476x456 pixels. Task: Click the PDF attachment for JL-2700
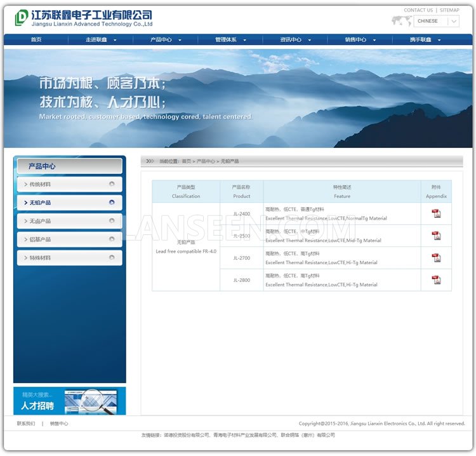coord(436,258)
